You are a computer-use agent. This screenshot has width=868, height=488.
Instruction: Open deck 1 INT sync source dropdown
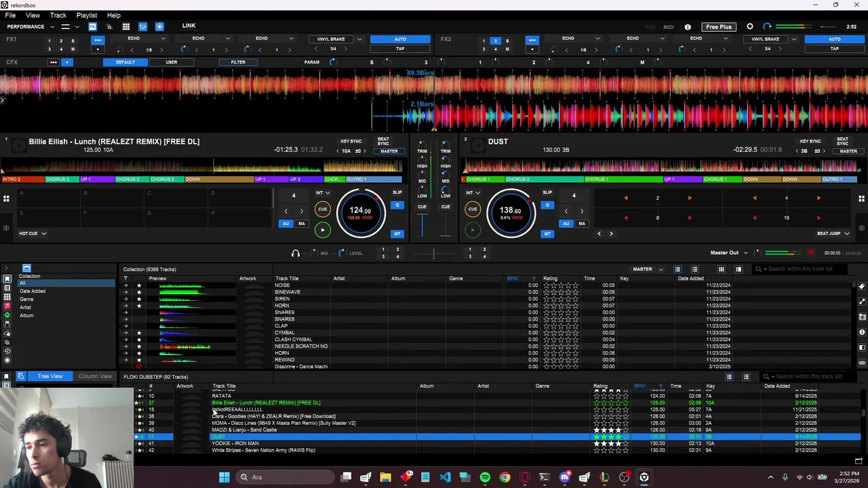point(322,193)
